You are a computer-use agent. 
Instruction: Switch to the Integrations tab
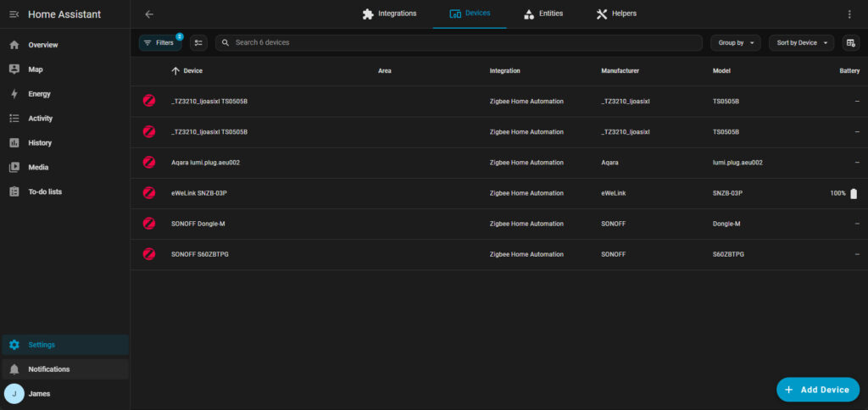coord(389,14)
